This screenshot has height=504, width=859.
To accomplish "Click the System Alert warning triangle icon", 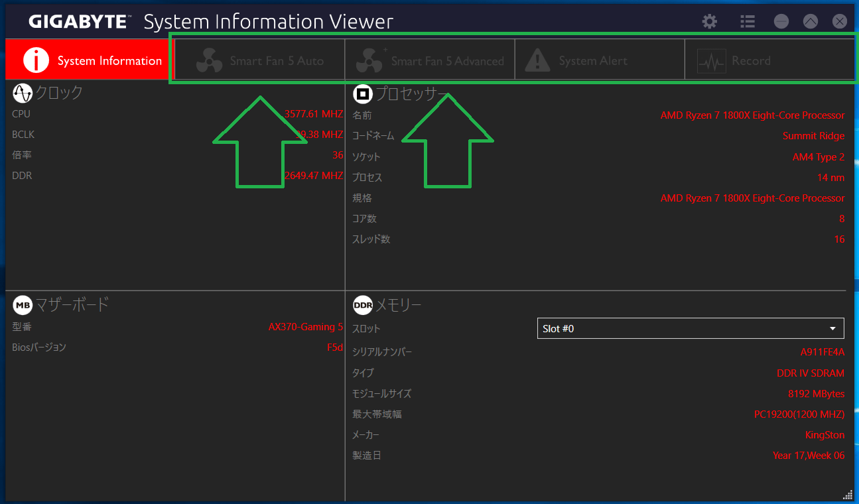I will [537, 61].
